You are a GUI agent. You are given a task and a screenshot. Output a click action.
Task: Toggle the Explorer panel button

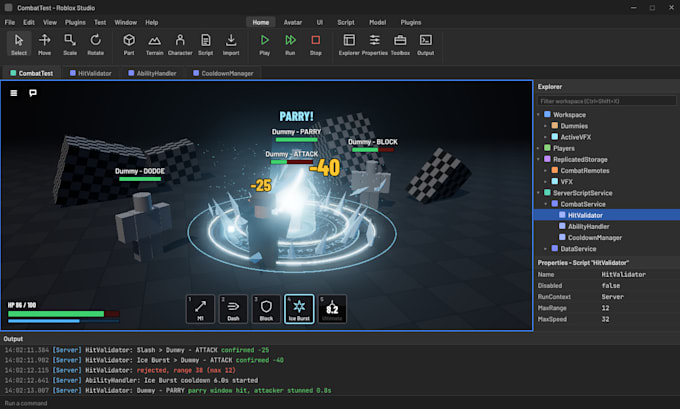349,44
